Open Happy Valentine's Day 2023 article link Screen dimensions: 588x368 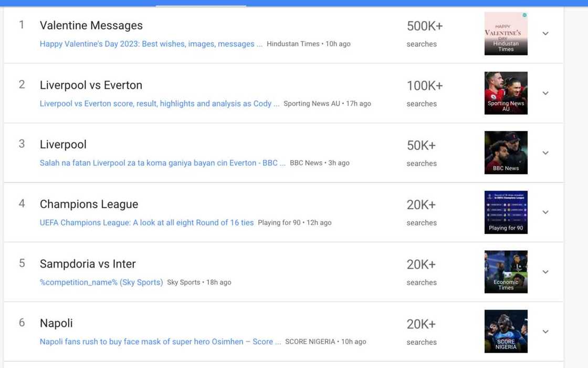[x=151, y=44]
